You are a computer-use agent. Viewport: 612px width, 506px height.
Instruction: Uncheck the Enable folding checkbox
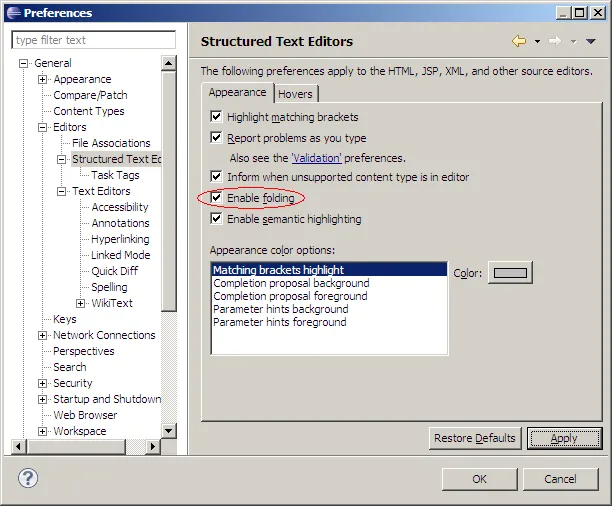[x=216, y=197]
